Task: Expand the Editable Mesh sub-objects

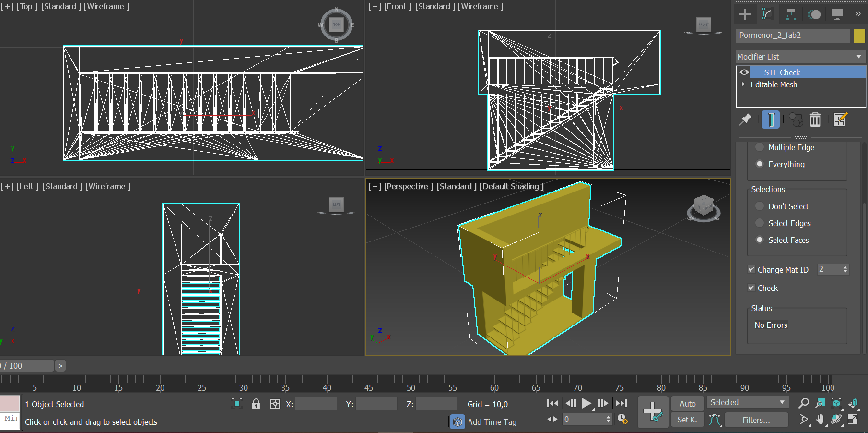Action: click(743, 84)
